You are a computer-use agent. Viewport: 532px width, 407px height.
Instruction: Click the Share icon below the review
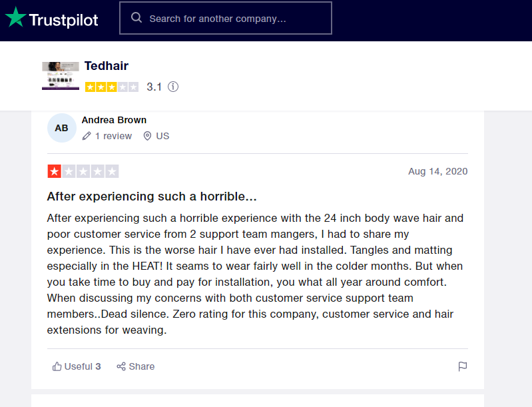pyautogui.click(x=121, y=366)
